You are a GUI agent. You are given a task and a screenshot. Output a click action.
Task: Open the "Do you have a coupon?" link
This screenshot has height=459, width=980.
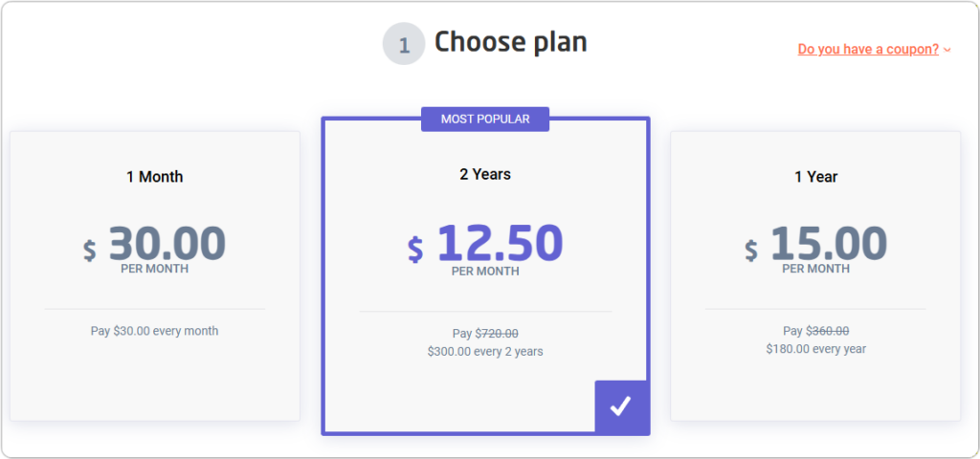click(868, 49)
